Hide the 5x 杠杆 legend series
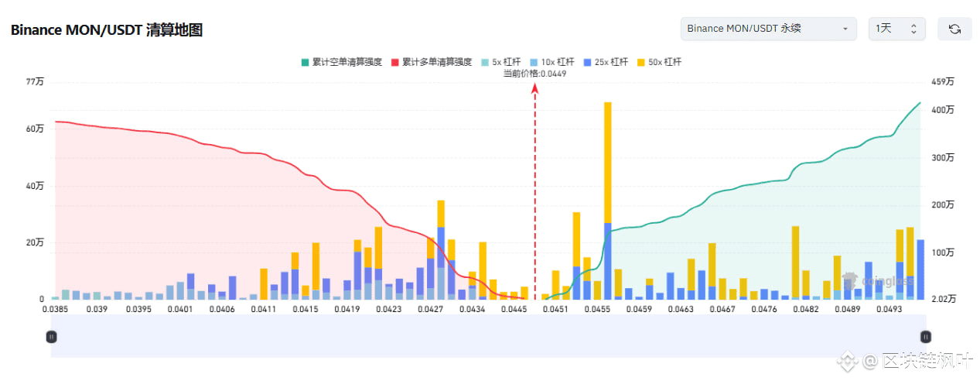Viewport: 980px width, 381px height. (500, 62)
